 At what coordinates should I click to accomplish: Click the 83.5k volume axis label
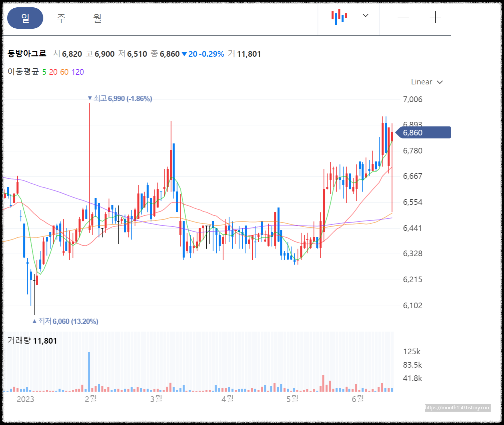click(413, 365)
